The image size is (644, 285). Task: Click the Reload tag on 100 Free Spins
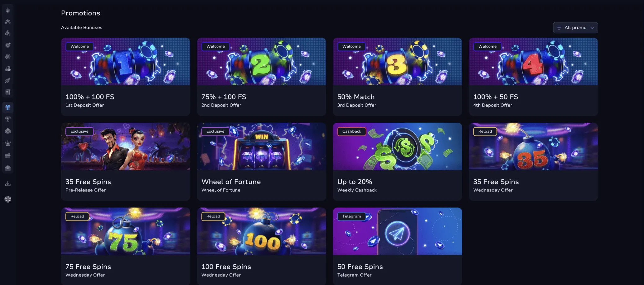click(x=213, y=216)
